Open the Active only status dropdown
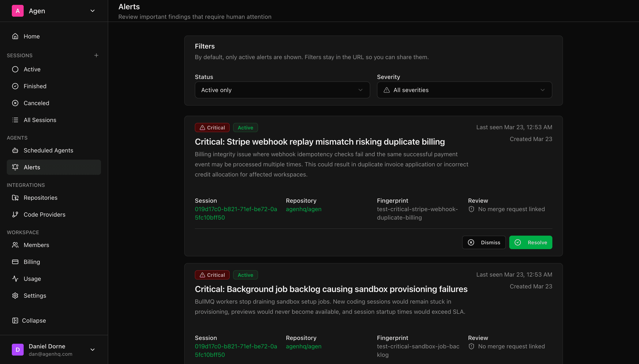Screen dimensions: 639x364 (282, 90)
